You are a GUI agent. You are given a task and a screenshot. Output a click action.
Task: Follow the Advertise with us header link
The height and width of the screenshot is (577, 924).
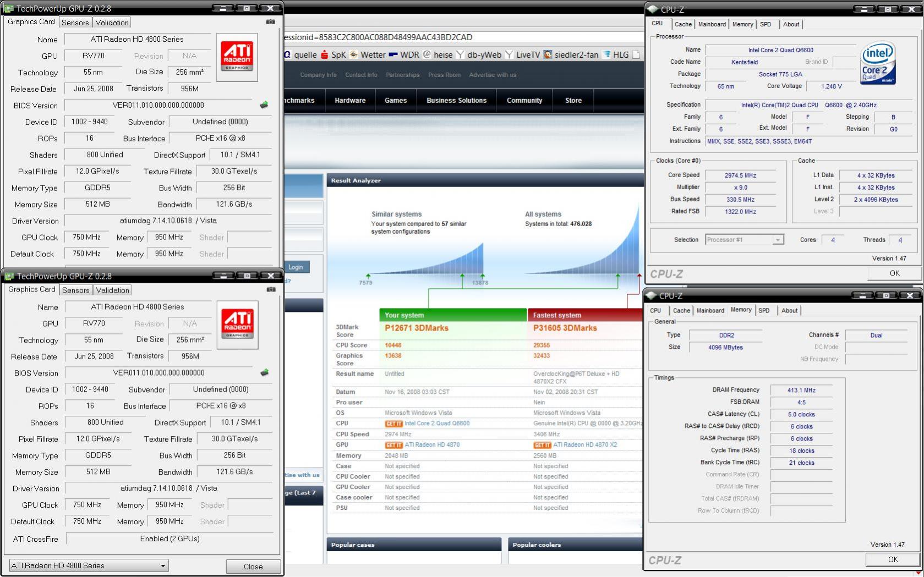pyautogui.click(x=493, y=75)
